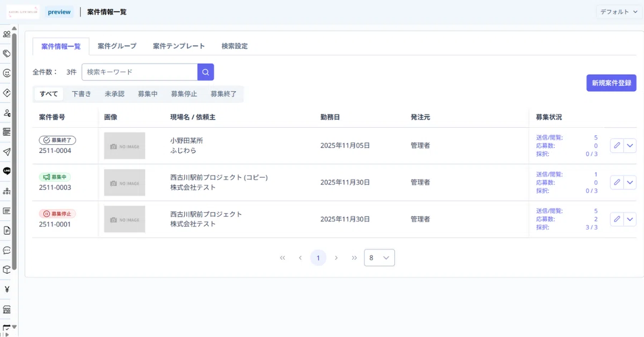
Task: Click the company logo in header
Action: coord(23,12)
